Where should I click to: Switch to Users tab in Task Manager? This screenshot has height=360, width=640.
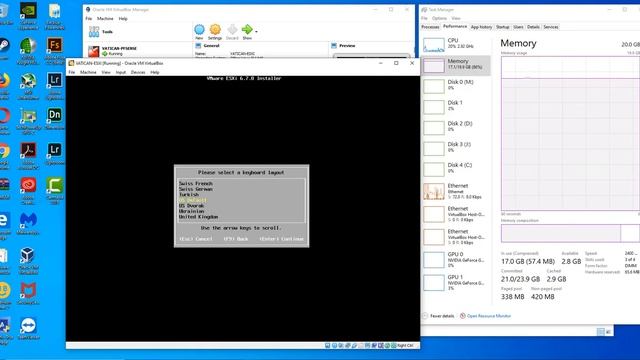point(518,27)
